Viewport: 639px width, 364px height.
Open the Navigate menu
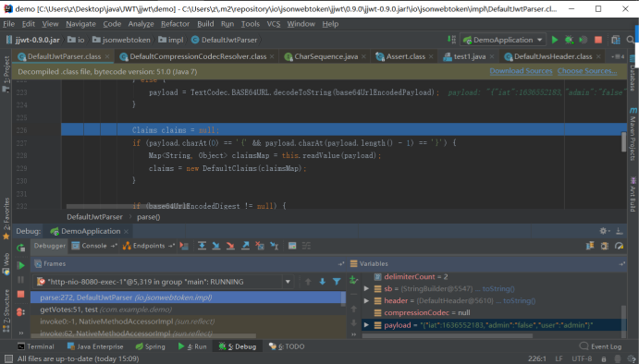[x=80, y=24]
